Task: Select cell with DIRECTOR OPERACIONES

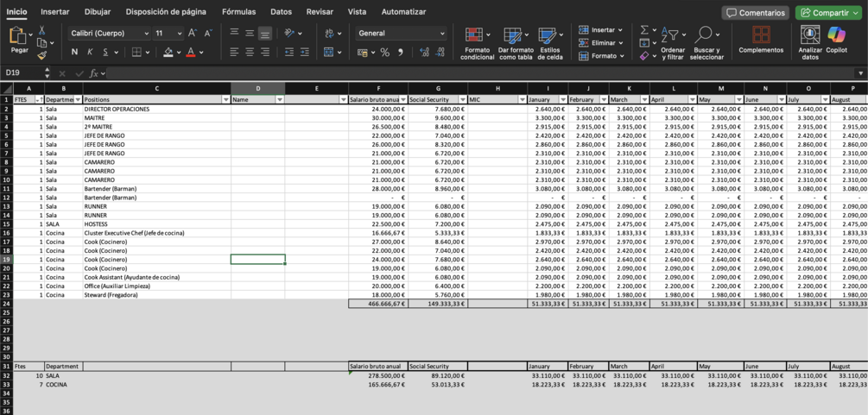Action: click(156, 109)
